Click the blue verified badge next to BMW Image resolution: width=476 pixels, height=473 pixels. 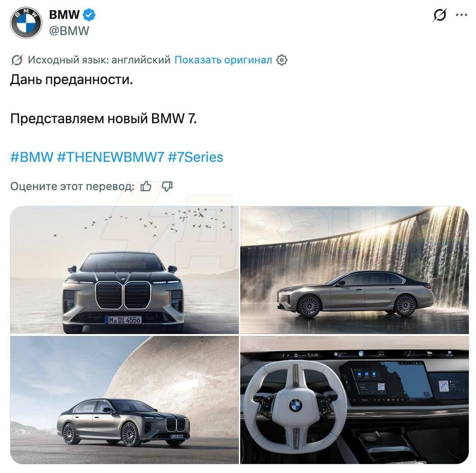pyautogui.click(x=89, y=14)
